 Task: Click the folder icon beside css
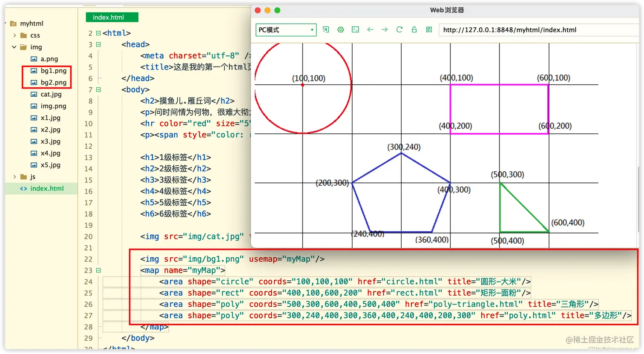pyautogui.click(x=24, y=35)
